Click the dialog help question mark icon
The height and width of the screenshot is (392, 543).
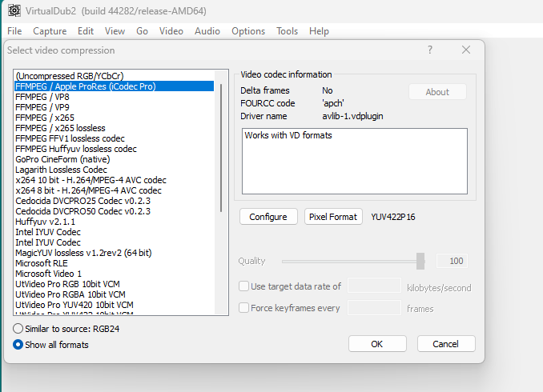tap(430, 50)
